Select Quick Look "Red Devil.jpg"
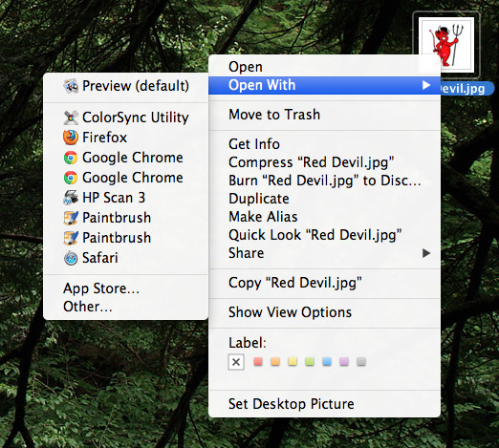 (324, 235)
